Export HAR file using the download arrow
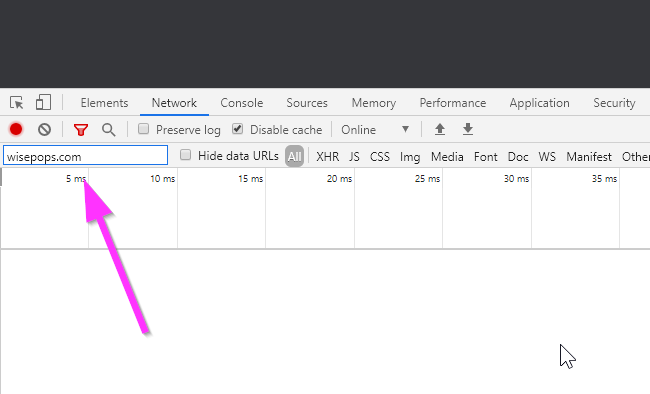 (468, 129)
